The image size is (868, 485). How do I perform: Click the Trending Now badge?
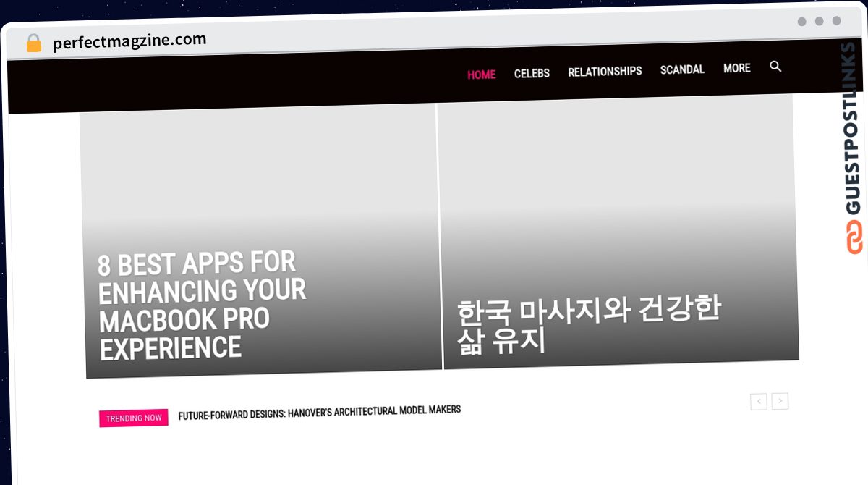pos(134,418)
